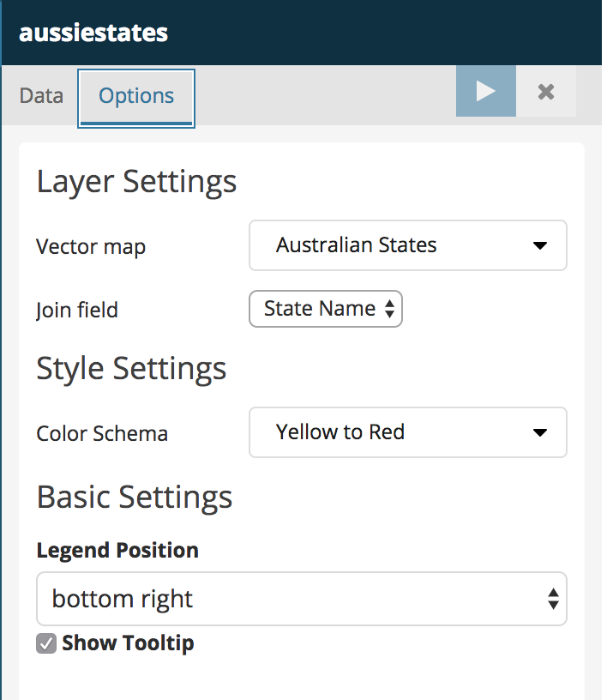Click the bold Legend Position label
Screen dimensions: 607x700
(x=117, y=550)
